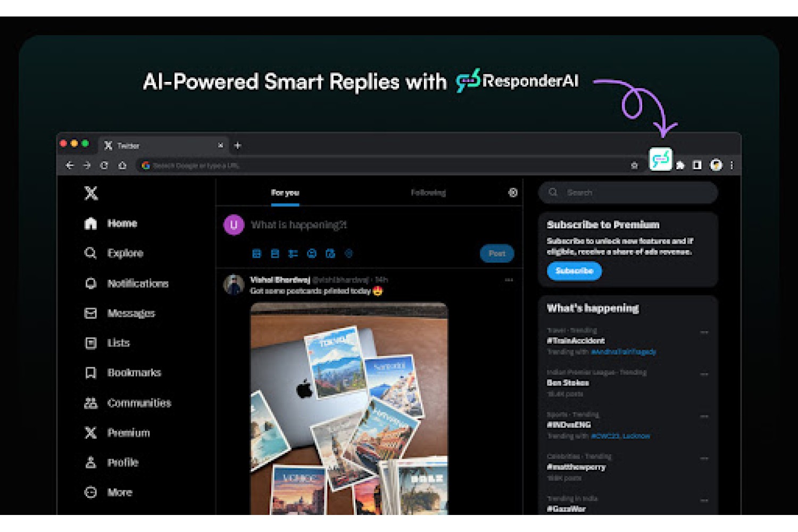Open more options for Ben Stokes trend
Viewport: 798px width, 532px height.
point(704,374)
